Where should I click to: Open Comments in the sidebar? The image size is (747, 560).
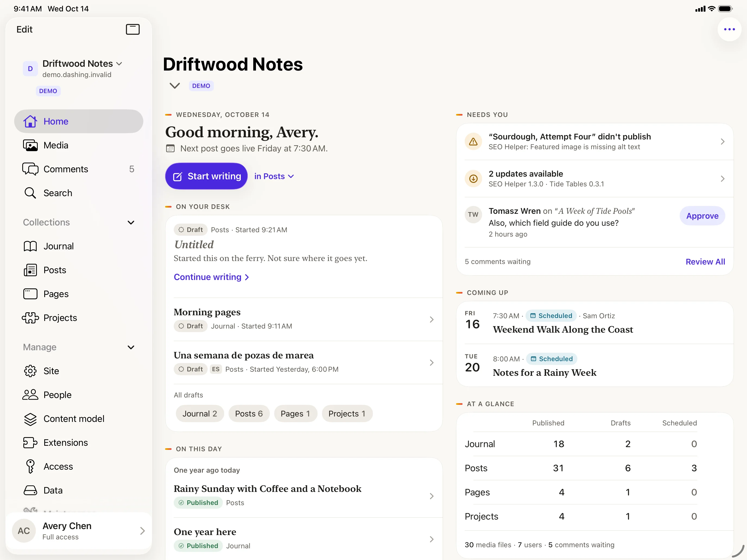point(79,169)
